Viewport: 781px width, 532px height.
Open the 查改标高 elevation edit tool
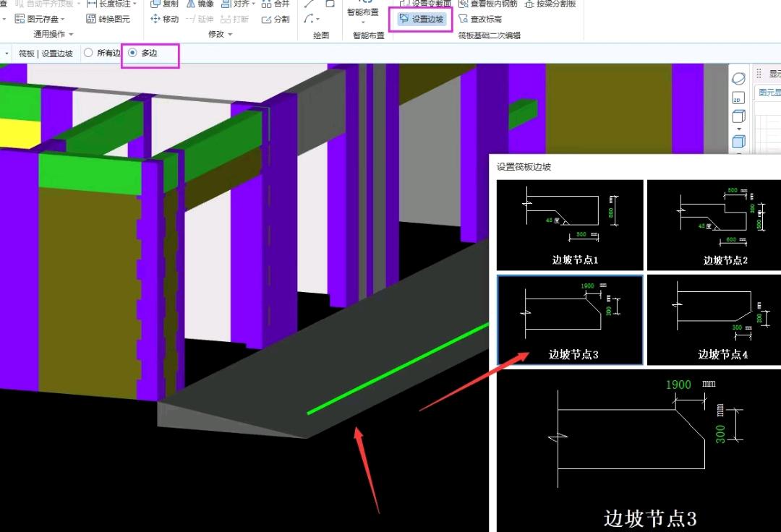[x=480, y=19]
